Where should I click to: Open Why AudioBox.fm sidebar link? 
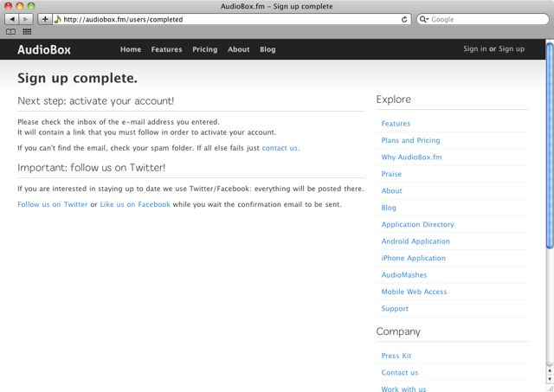[411, 157]
